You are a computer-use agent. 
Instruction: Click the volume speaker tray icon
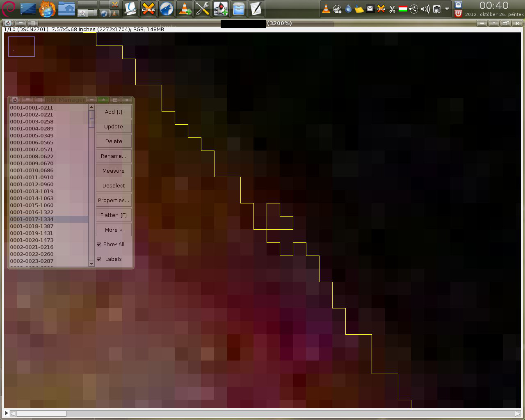pyautogui.click(x=425, y=9)
